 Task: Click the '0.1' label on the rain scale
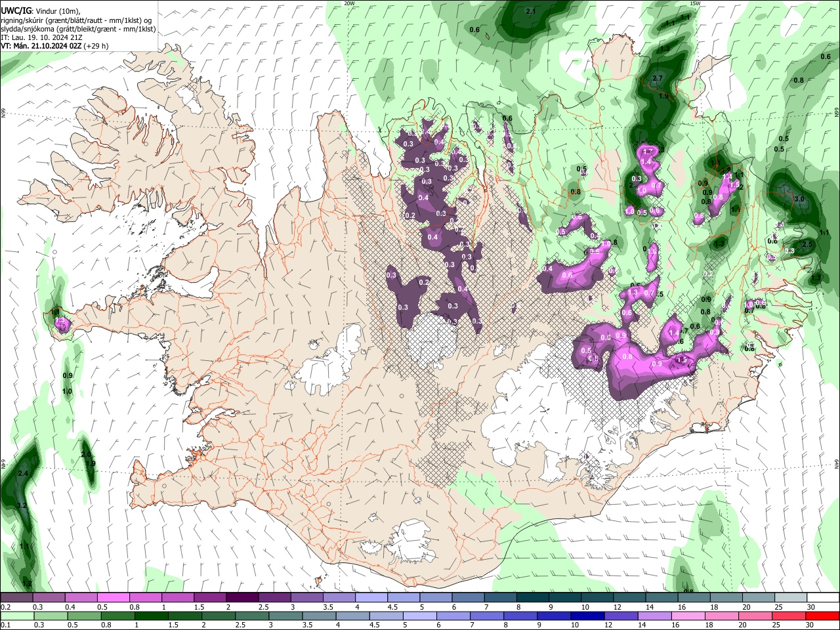(x=5, y=625)
